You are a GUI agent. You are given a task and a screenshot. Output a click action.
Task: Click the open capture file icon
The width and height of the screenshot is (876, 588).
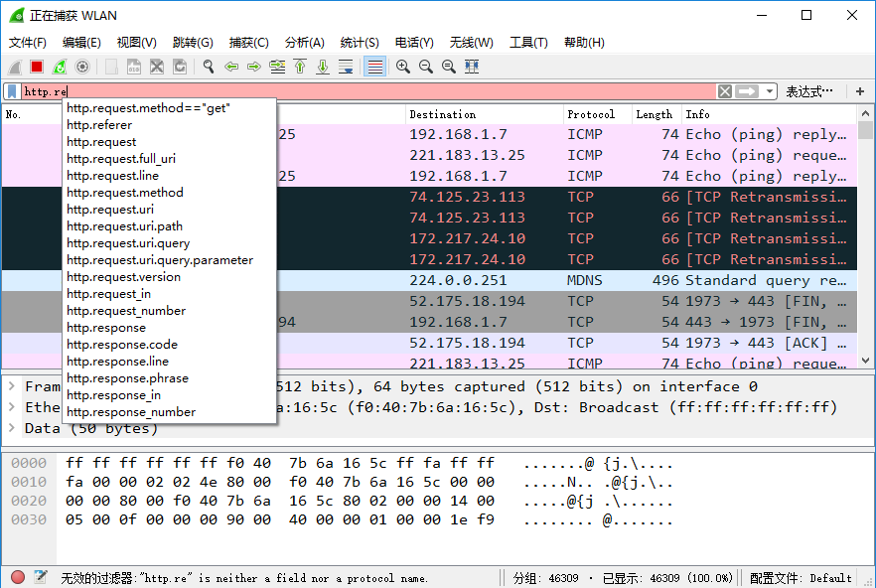111,68
